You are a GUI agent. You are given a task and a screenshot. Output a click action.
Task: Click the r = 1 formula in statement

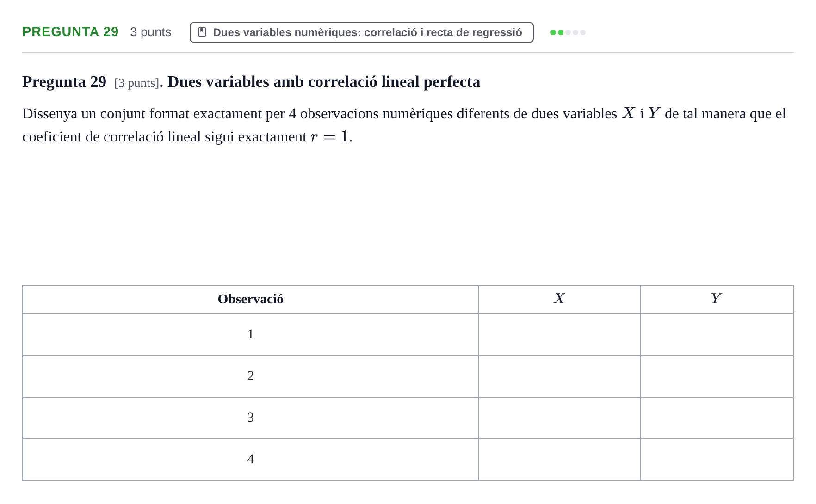coord(329,137)
